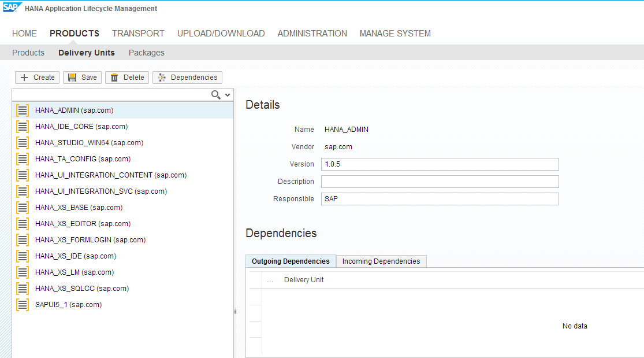Select HANA_UI_INTEGRATION_CONTENT (sap.com) in list
The height and width of the screenshot is (358, 644).
[123, 175]
